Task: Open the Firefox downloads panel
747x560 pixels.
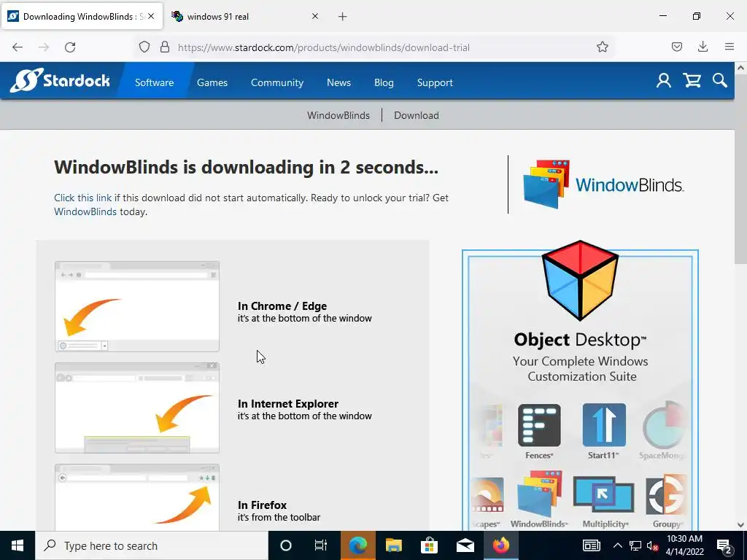Action: [703, 47]
